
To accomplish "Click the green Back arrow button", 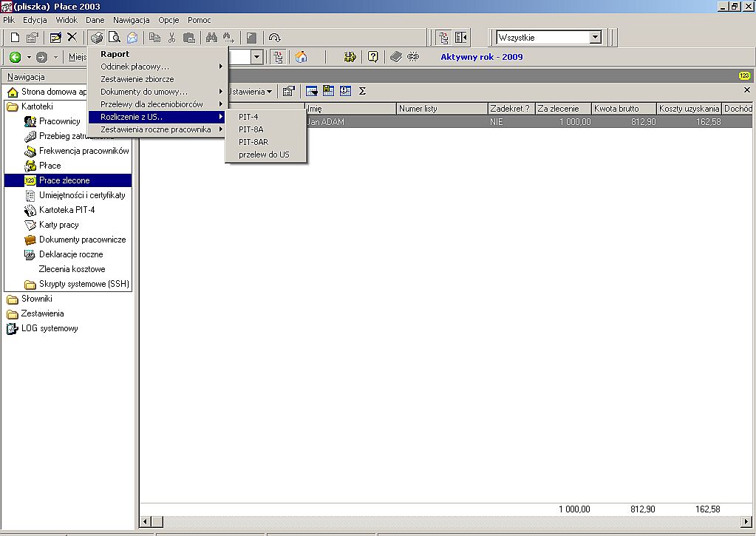I will [15, 57].
